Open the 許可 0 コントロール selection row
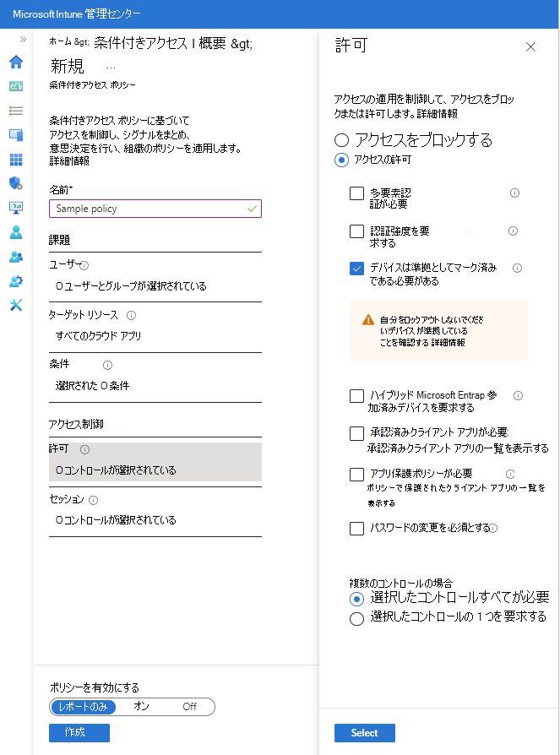 click(155, 462)
